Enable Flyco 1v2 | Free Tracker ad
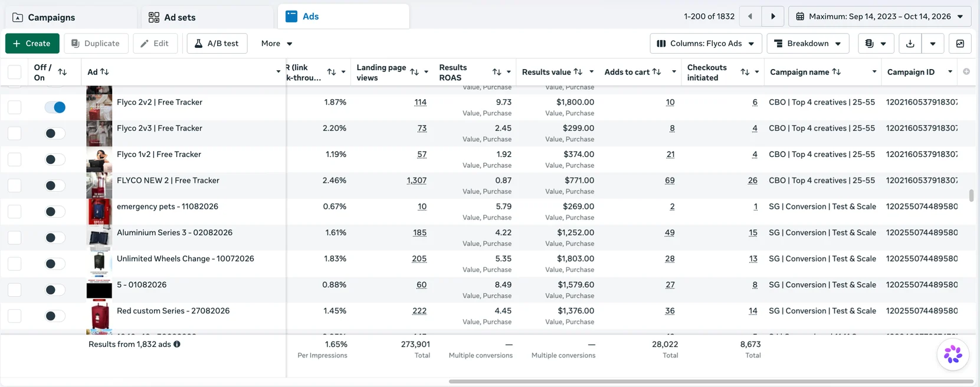 pos(55,159)
